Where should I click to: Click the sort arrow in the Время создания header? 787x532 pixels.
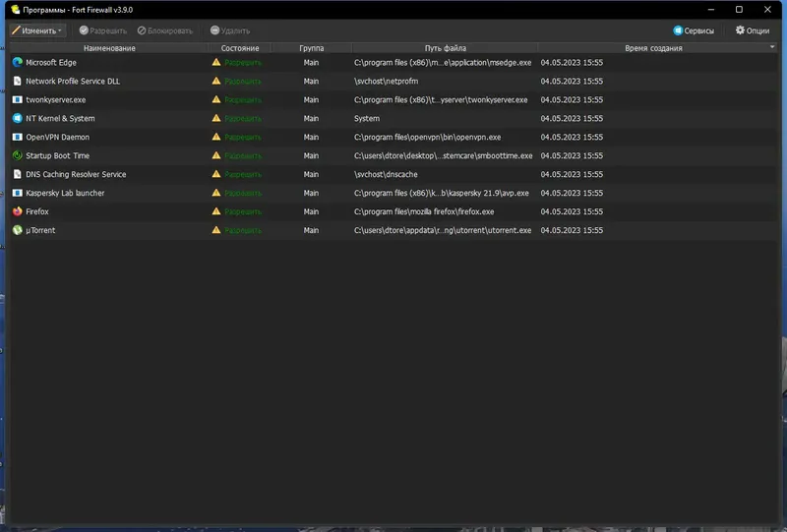(772, 46)
